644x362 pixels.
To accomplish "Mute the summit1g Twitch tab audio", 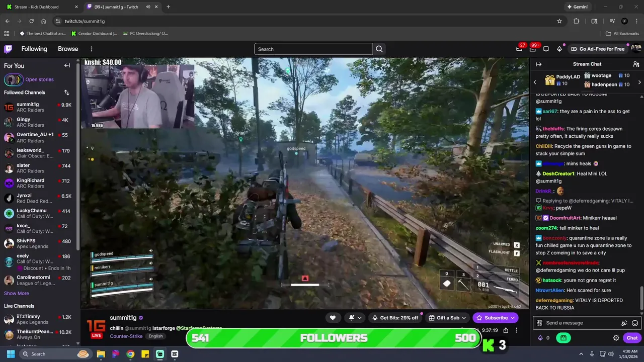I will (x=148, y=7).
